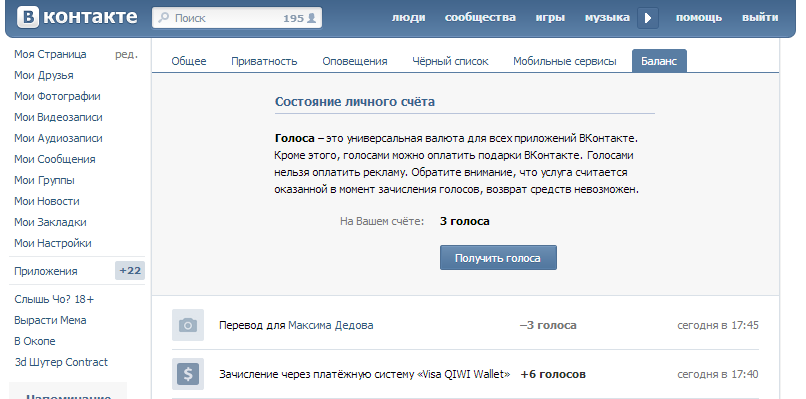Click the ред. edit link
The width and height of the screenshot is (806, 399).
point(126,54)
